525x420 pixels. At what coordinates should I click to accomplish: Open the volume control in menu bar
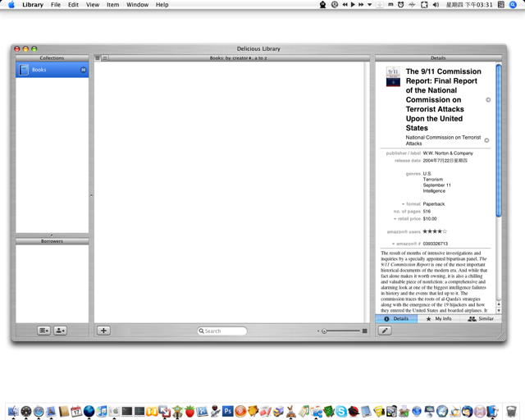click(x=436, y=5)
